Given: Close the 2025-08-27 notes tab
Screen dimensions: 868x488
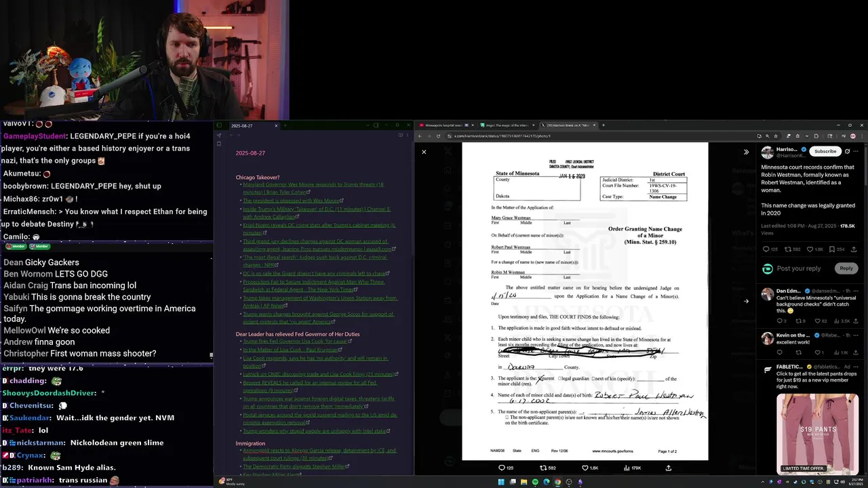Looking at the screenshot, I should (x=276, y=125).
